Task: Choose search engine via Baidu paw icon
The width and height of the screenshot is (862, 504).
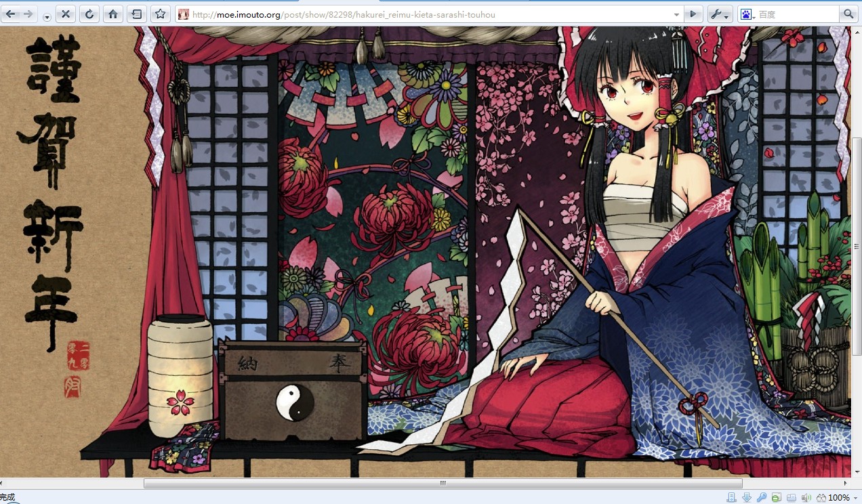Action: click(747, 14)
